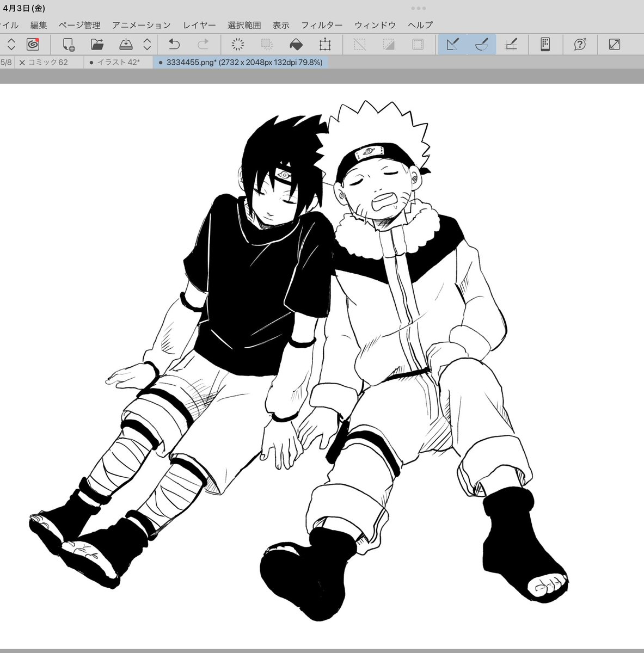Open Clip Studio launcher icon
Screen dimensions: 644x653
(x=33, y=44)
